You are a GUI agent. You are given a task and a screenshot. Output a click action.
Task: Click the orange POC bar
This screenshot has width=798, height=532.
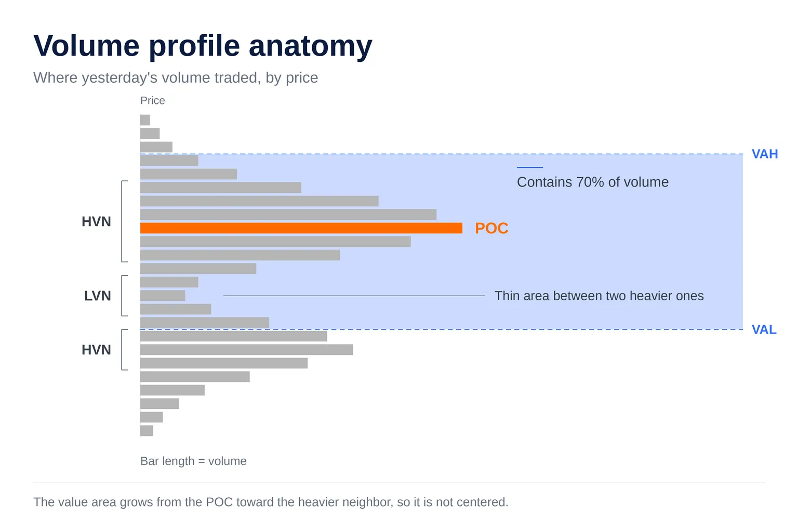pyautogui.click(x=301, y=228)
